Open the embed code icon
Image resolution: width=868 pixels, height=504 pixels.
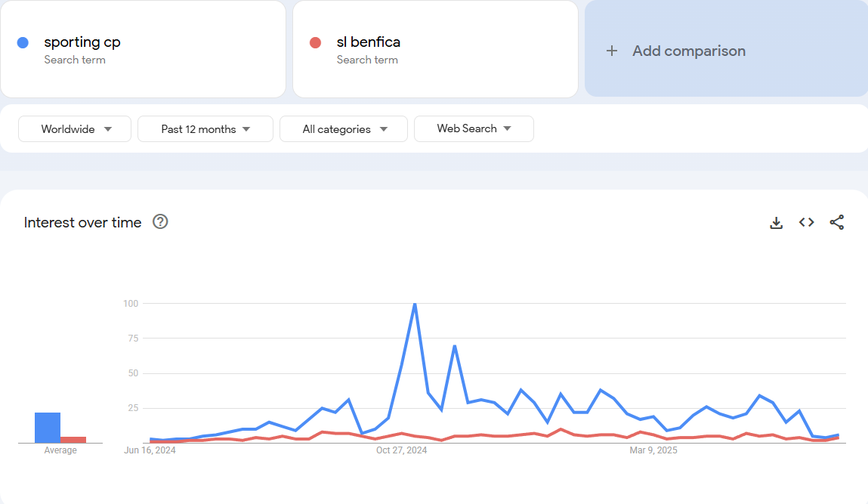click(x=807, y=222)
